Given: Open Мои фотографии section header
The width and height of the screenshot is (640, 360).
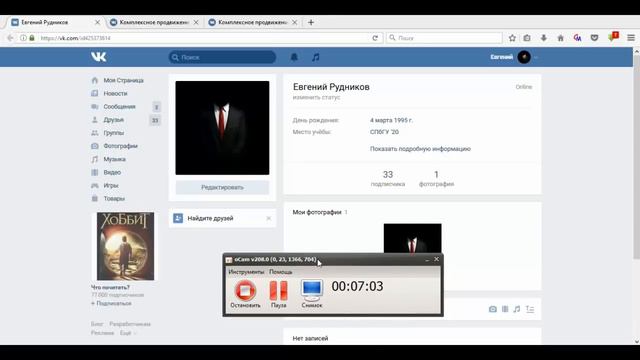Looking at the screenshot, I should point(317,212).
